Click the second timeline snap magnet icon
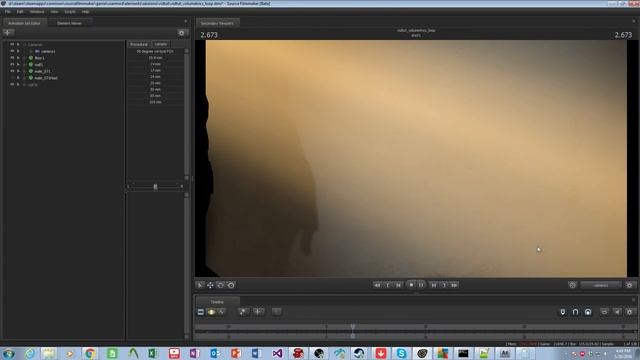This screenshot has height=360, width=640. pos(575,312)
